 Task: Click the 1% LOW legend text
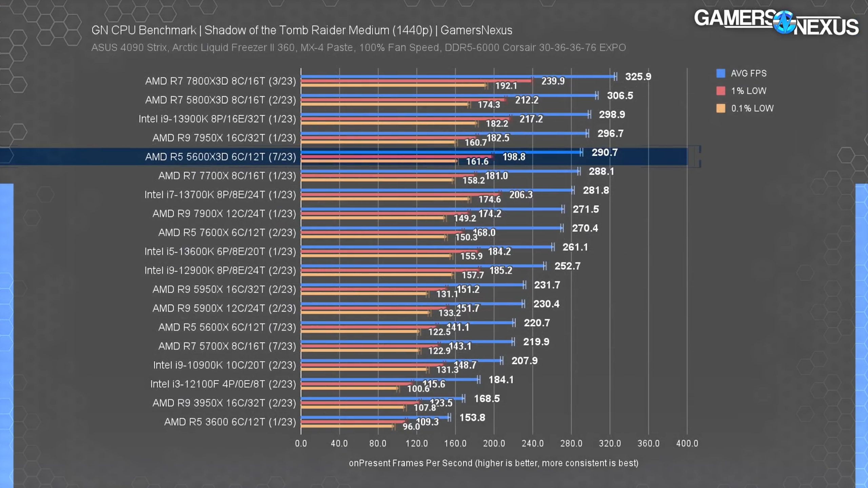click(x=748, y=91)
